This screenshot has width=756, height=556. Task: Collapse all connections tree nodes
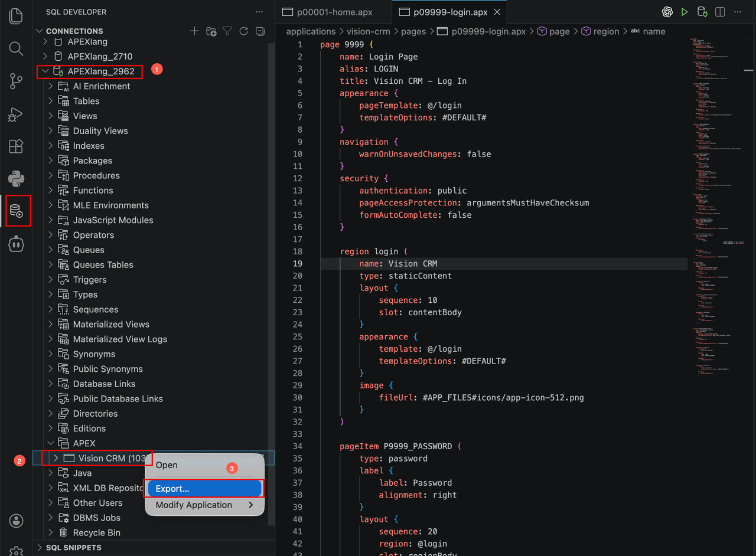(x=260, y=31)
